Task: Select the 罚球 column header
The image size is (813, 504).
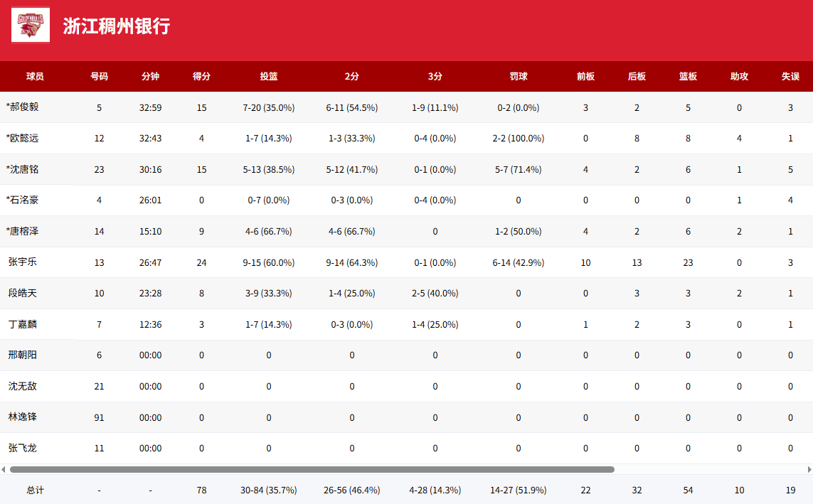Action: 519,76
